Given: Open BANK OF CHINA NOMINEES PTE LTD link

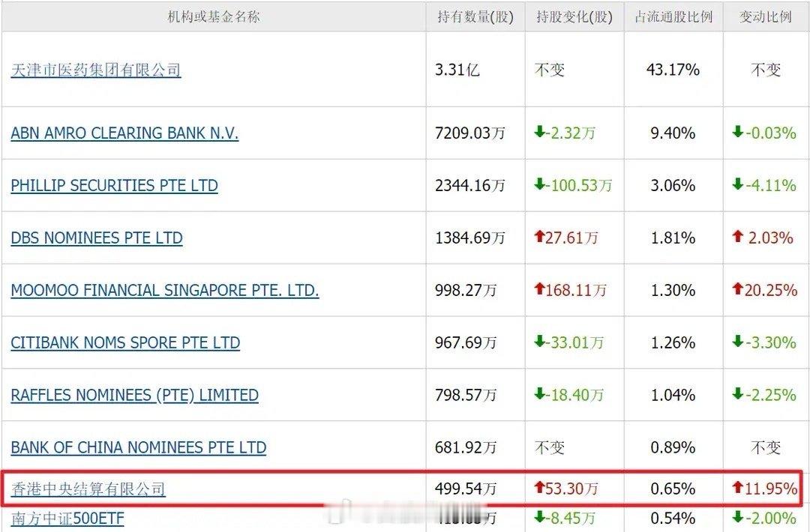Looking at the screenshot, I should 138,447.
